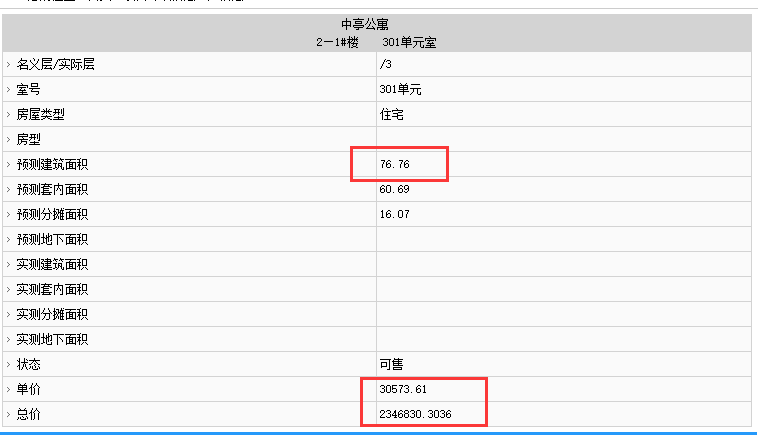The width and height of the screenshot is (758, 435).
Task: Select the 2-1#楼 header text
Action: pyautogui.click(x=337, y=43)
